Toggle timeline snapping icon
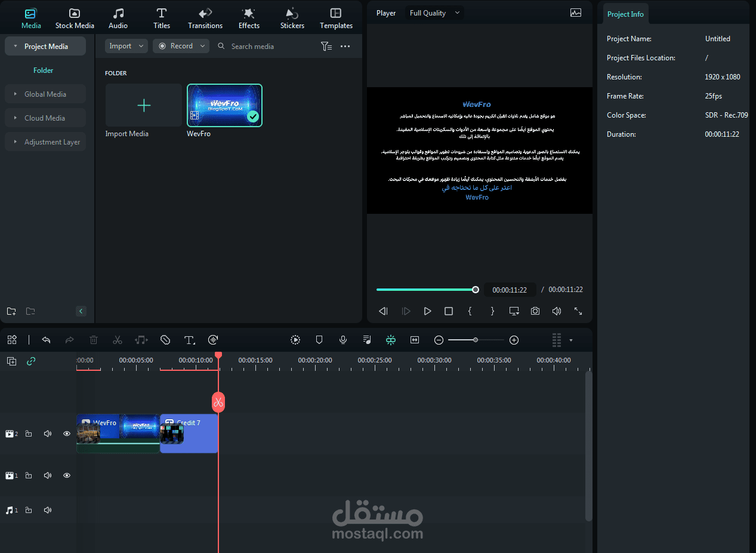The height and width of the screenshot is (553, 756). [x=391, y=340]
